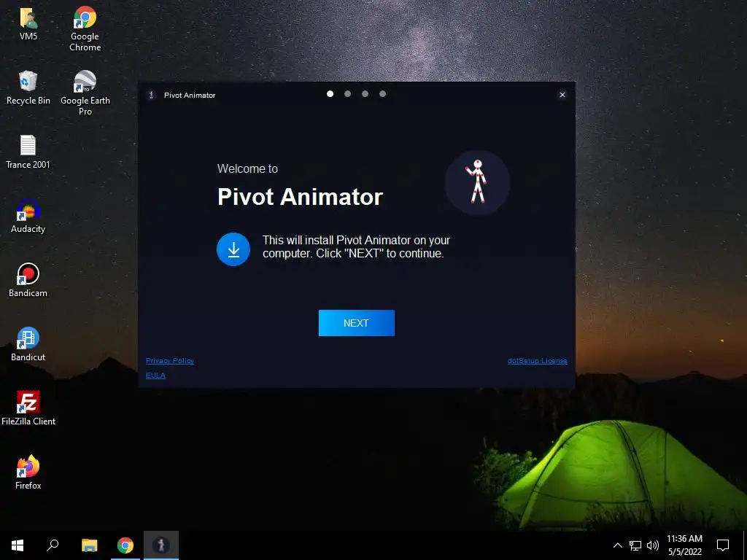Open the dotSetup License link
Image resolution: width=747 pixels, height=560 pixels.
537,360
